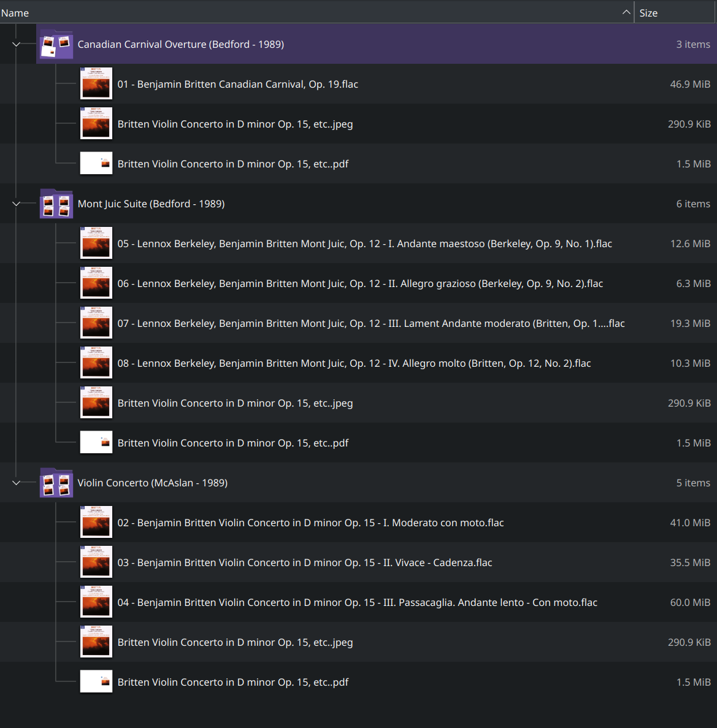Select the Canadian Carnival Op. 19 flac file
The height and width of the screenshot is (728, 717).
click(239, 83)
